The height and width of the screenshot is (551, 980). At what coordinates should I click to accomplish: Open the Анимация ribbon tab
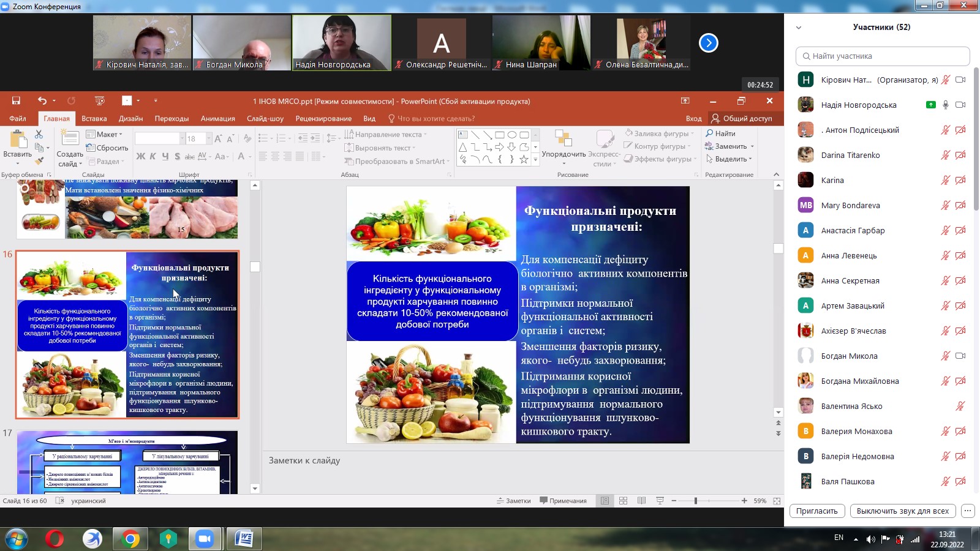click(x=217, y=119)
